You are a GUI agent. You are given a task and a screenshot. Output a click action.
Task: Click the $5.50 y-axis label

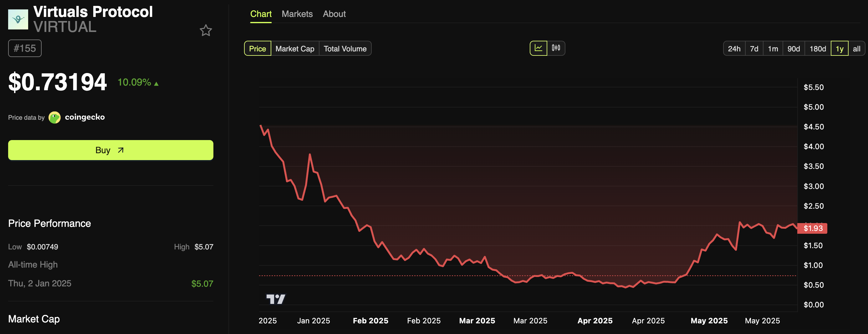click(x=814, y=87)
